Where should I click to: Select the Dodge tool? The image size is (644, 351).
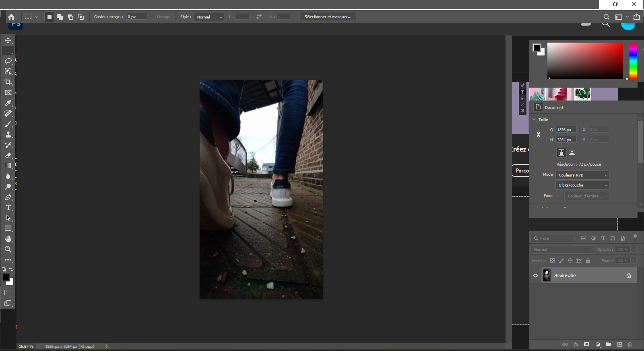[8, 187]
